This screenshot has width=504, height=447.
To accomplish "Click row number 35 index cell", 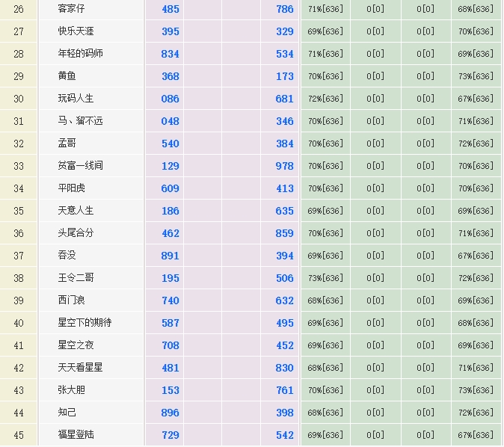I will (x=19, y=211).
